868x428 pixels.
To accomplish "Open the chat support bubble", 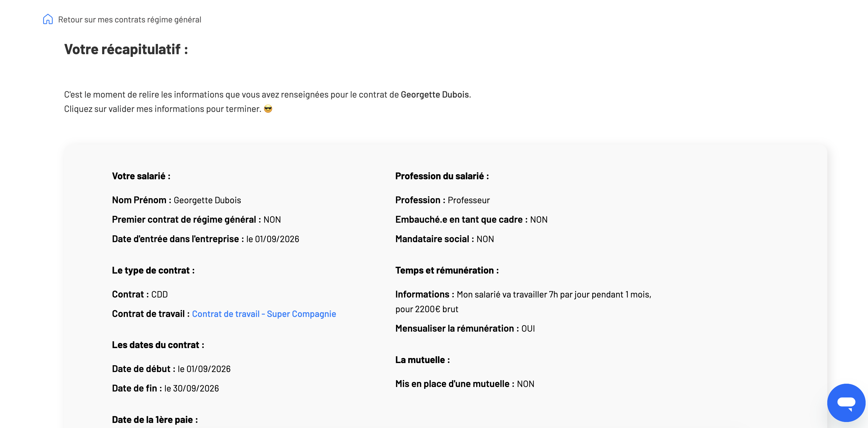I will pos(846,402).
